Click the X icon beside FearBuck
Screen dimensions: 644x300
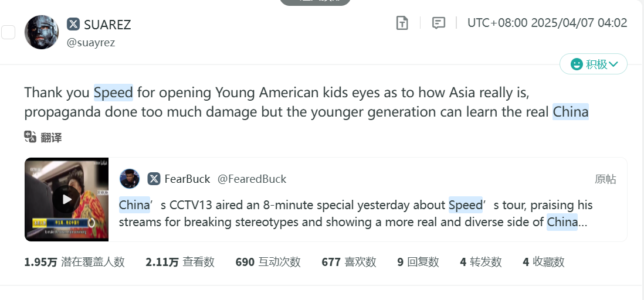pyautogui.click(x=154, y=179)
